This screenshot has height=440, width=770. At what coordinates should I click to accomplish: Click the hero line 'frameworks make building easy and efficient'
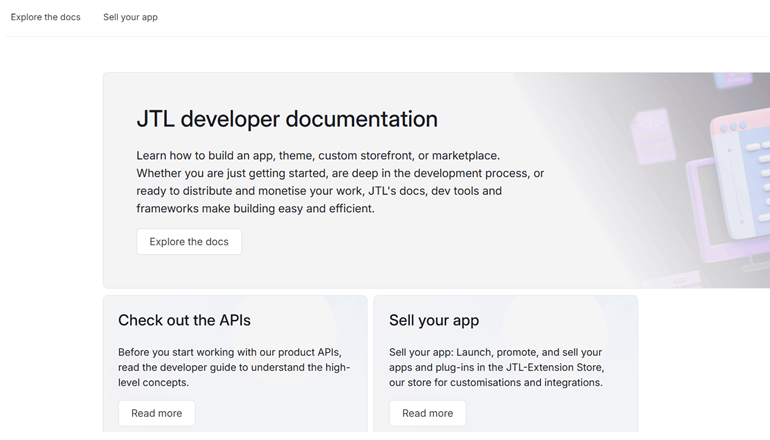(255, 209)
